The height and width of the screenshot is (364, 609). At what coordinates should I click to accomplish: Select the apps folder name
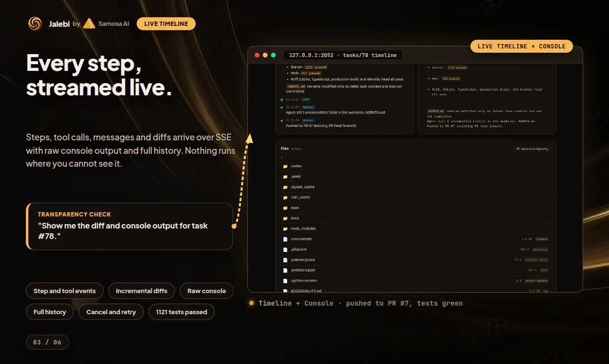[295, 208]
